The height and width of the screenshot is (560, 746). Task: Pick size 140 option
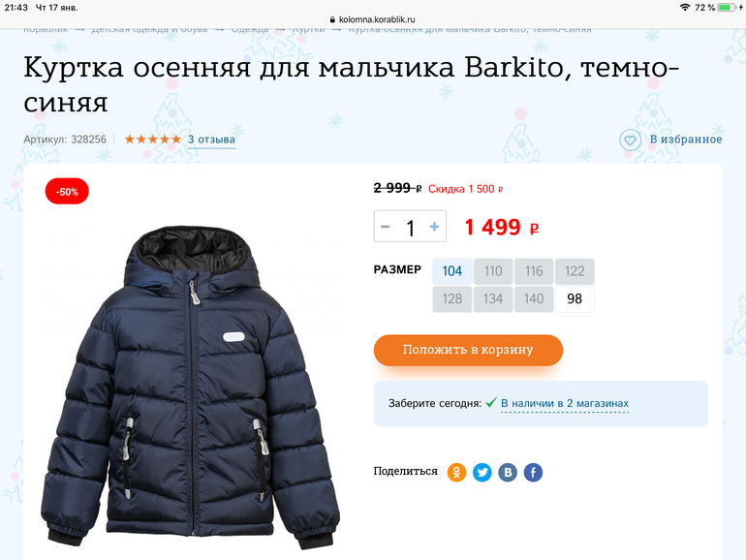534,298
